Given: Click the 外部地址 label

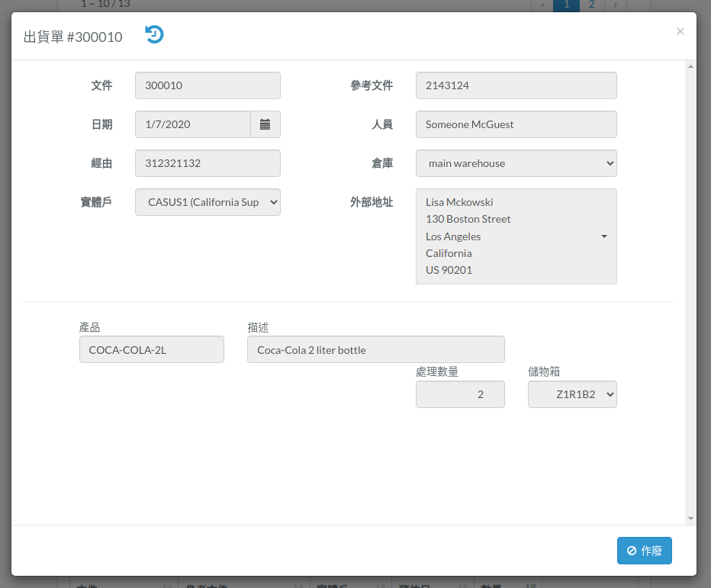Looking at the screenshot, I should click(372, 202).
